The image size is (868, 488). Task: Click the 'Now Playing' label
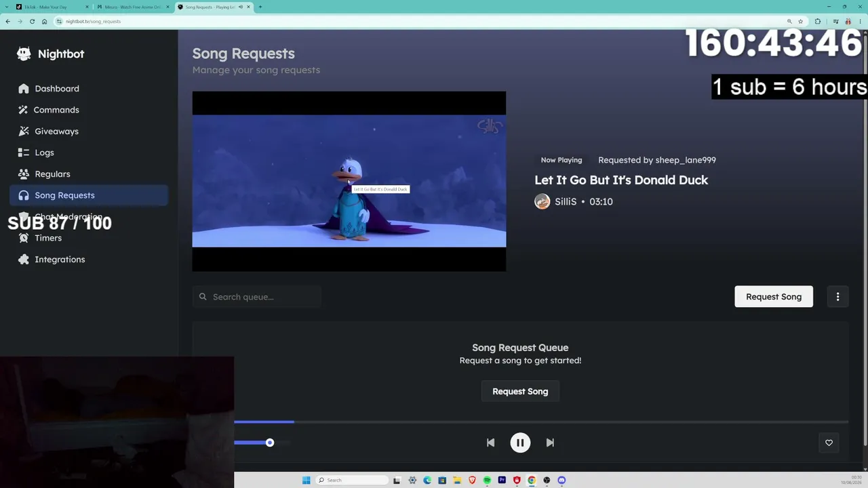(x=561, y=160)
